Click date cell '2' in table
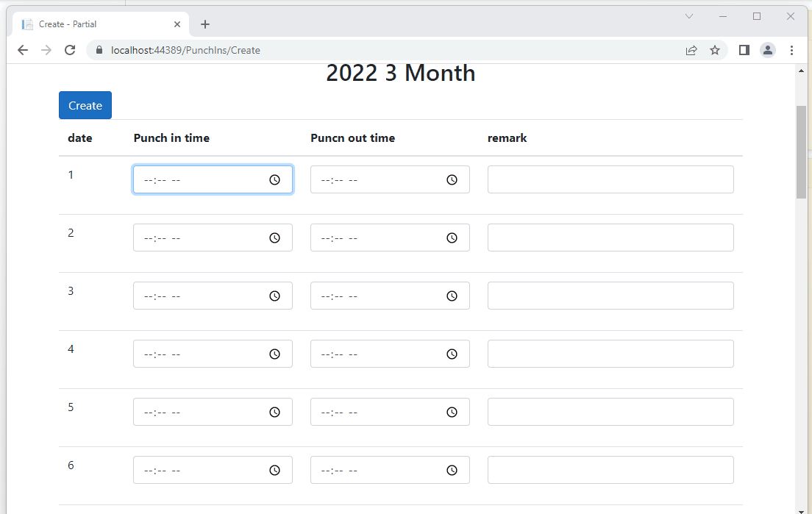The height and width of the screenshot is (514, 812). pos(71,233)
